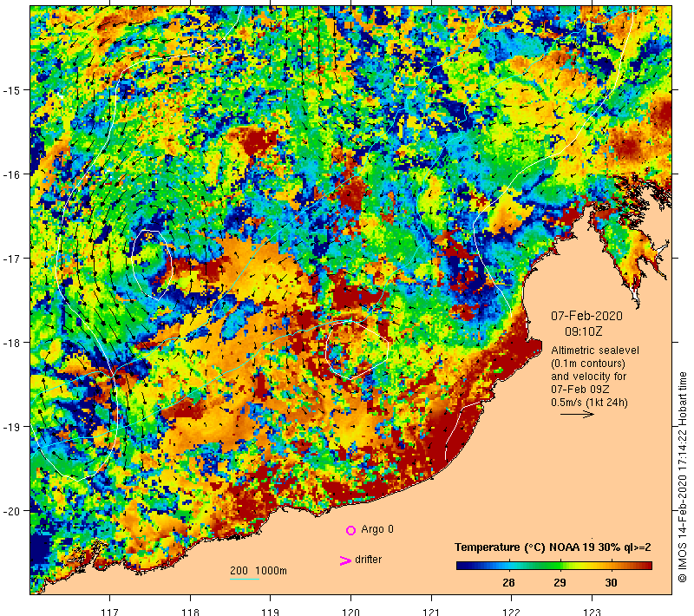Click the 120 longitude axis label
694x616 pixels.
point(351,612)
